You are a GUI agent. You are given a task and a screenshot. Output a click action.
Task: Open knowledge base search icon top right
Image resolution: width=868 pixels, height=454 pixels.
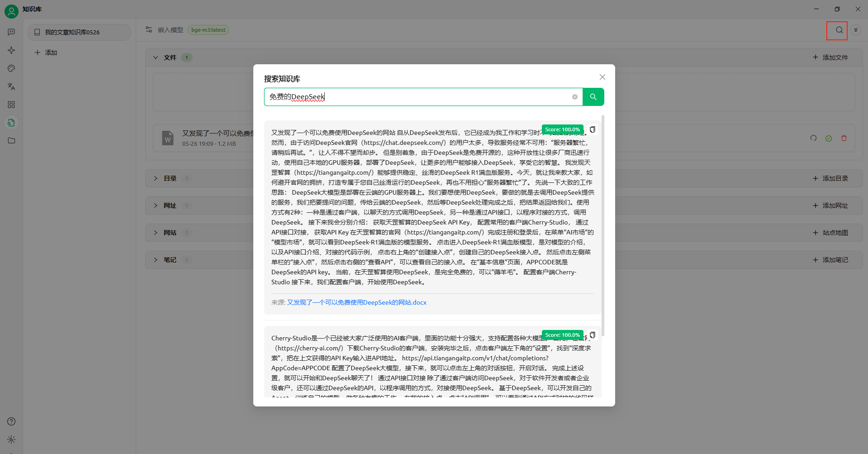click(839, 30)
